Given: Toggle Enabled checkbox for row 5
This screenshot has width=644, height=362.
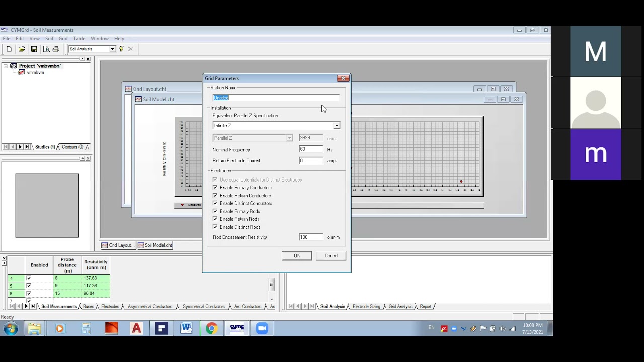Looking at the screenshot, I should (x=29, y=286).
